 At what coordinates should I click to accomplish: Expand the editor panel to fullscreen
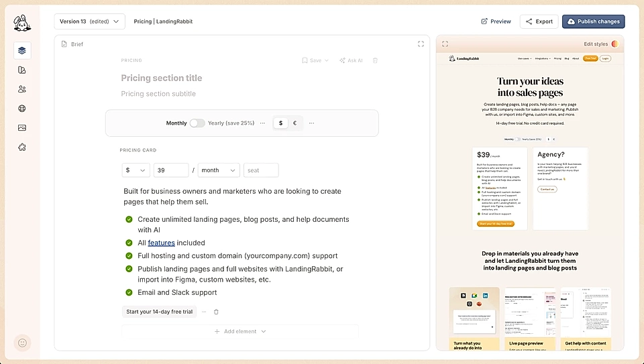tap(421, 44)
